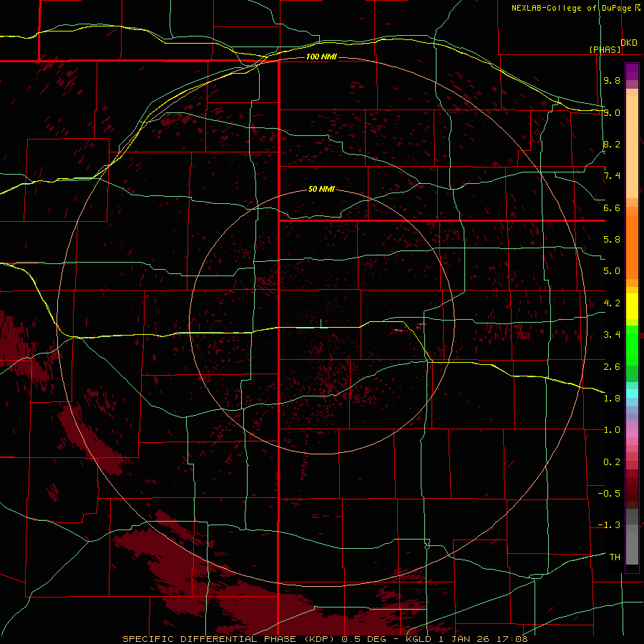Pick the bright green color bar segment

[632, 345]
